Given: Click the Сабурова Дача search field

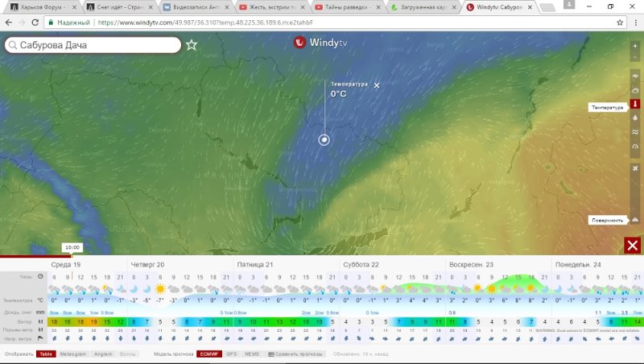Looking at the screenshot, I should click(x=93, y=45).
